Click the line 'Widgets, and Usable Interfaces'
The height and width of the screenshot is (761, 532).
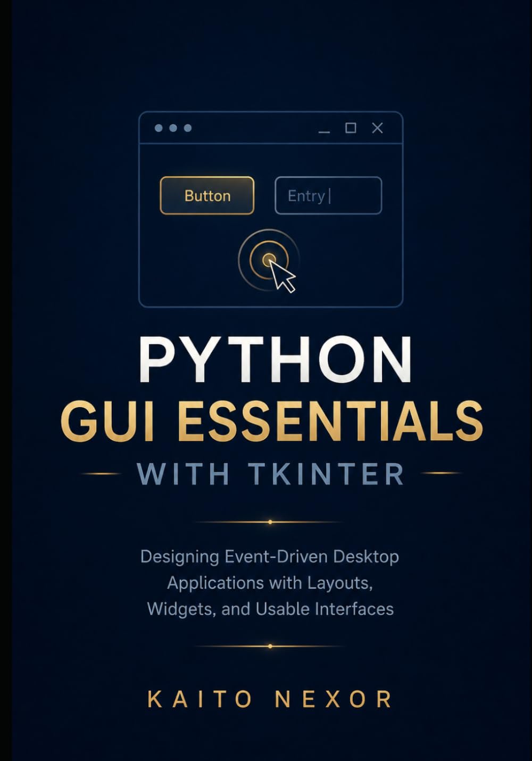click(270, 609)
